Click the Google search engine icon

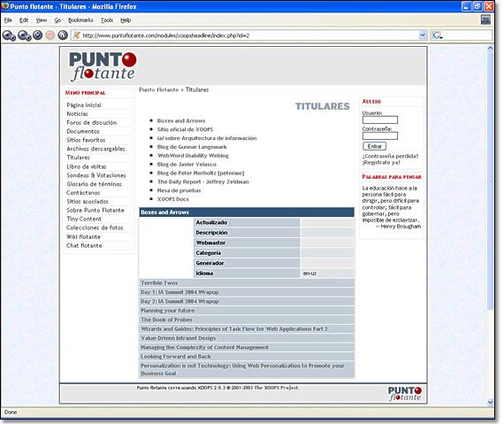(x=437, y=35)
